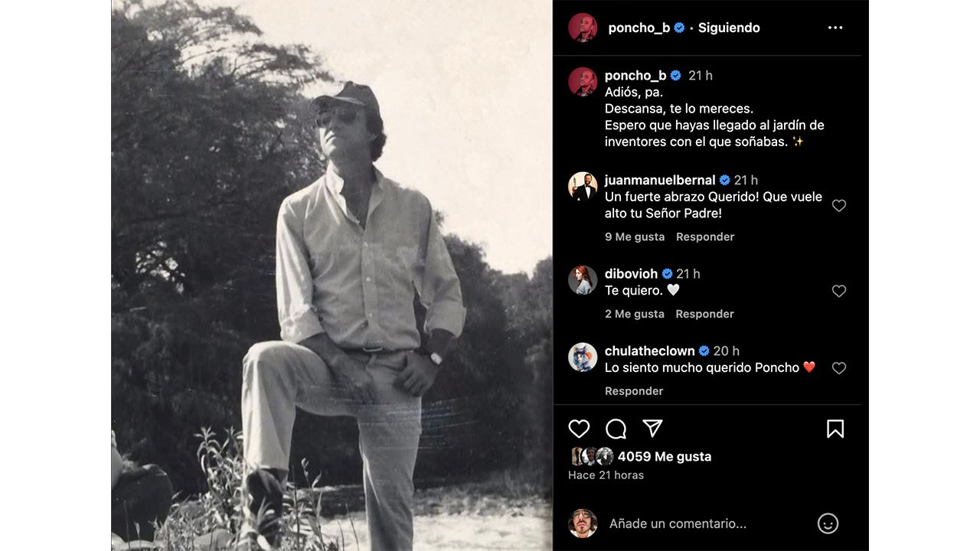Toggle the Siguiendo follow status
This screenshot has height=551, width=980.
tap(729, 28)
